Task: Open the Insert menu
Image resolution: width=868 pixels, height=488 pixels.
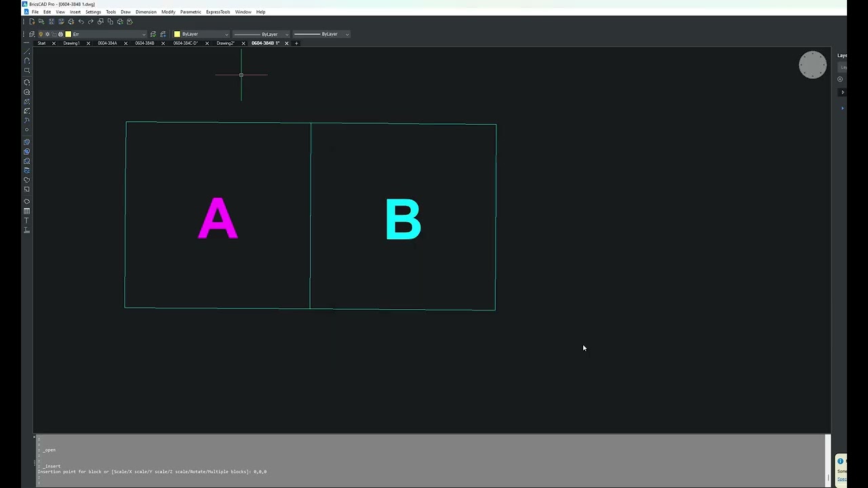Action: coord(75,12)
